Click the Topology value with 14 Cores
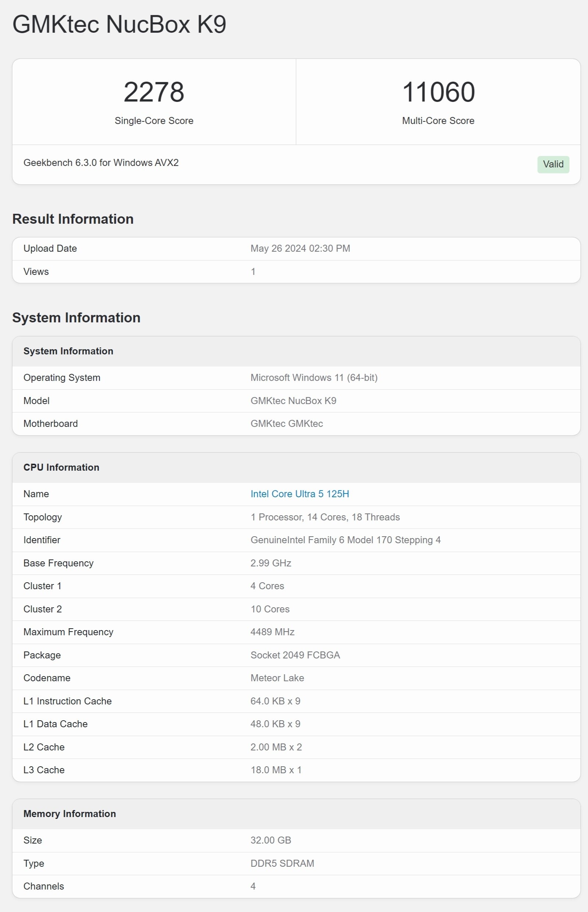The height and width of the screenshot is (912, 588). pyautogui.click(x=325, y=517)
